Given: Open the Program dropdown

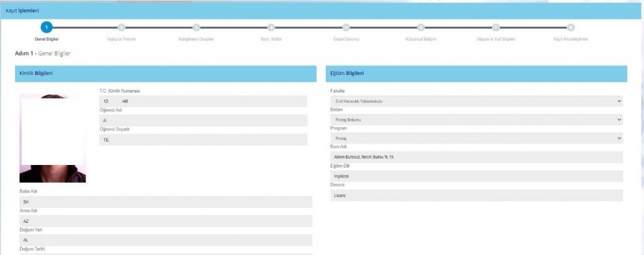Looking at the screenshot, I should click(x=476, y=138).
